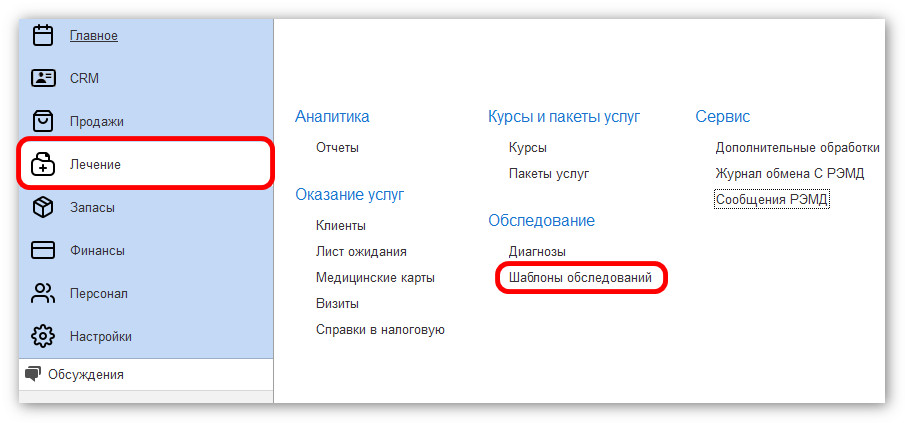The image size is (905, 423).
Task: Open Журнал обмена С РЭМД
Action: pyautogui.click(x=789, y=173)
